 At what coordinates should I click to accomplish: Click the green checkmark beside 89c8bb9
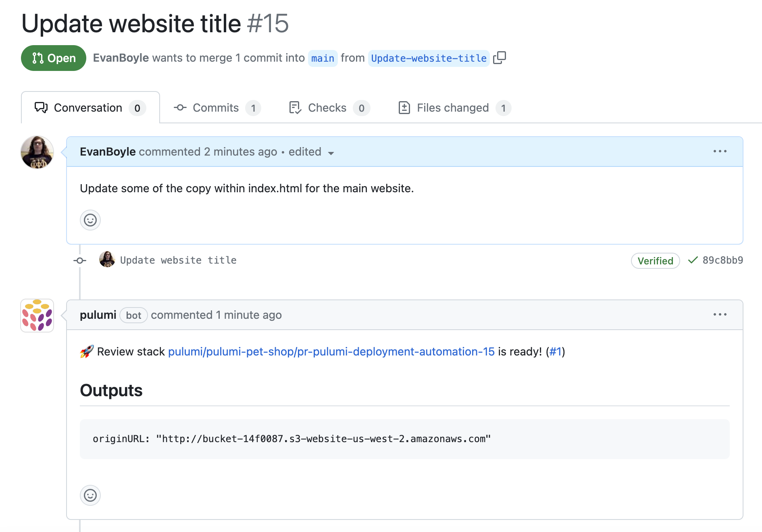692,260
